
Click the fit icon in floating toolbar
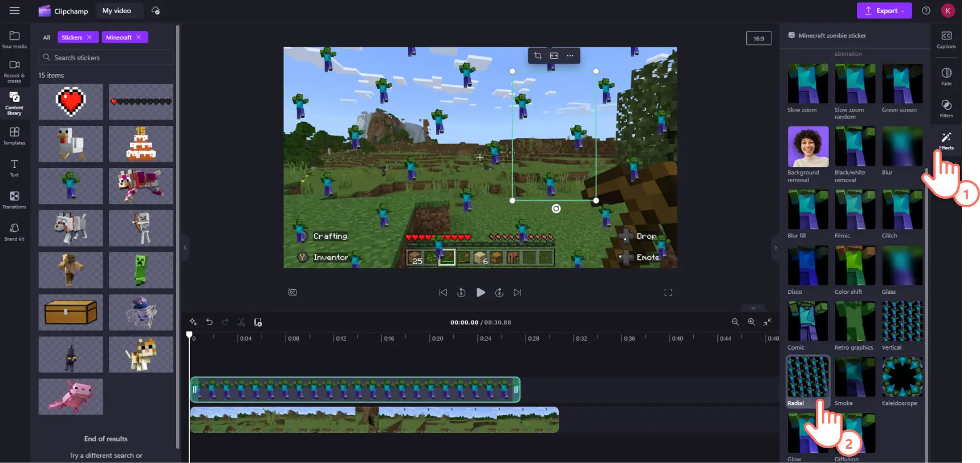click(x=554, y=55)
